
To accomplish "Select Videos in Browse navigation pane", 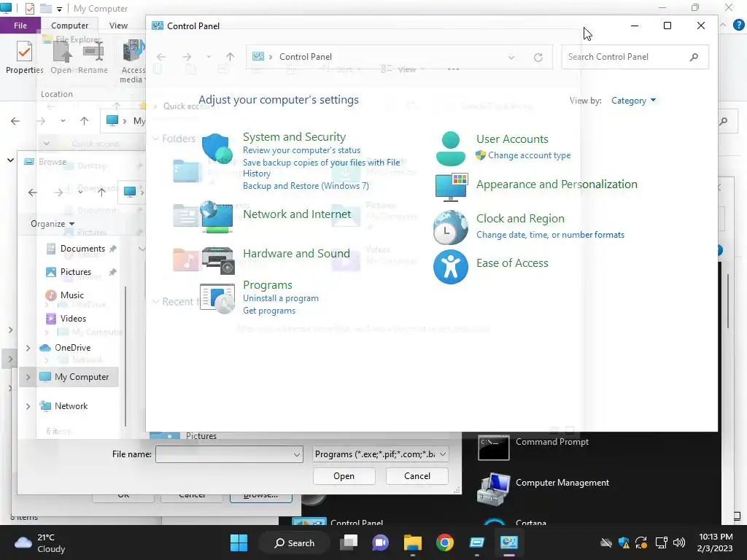I will point(73,319).
